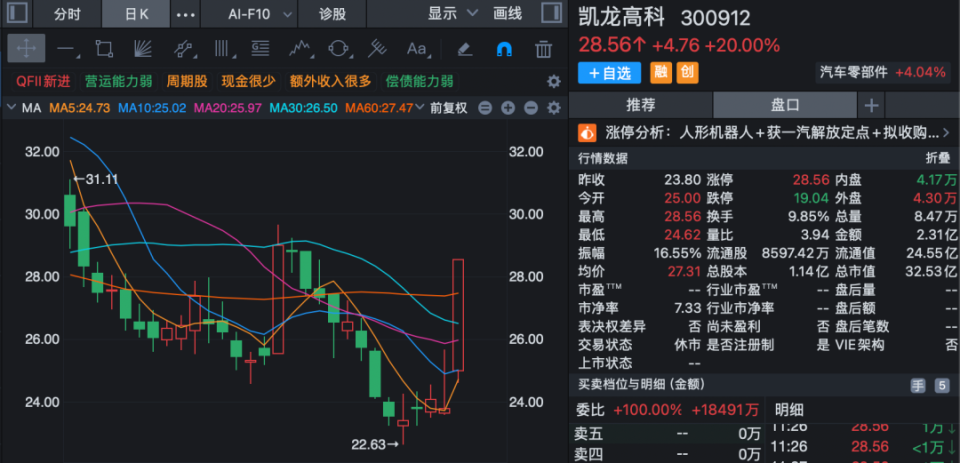The width and height of the screenshot is (960, 463).
Task: Click the 涨停 price 28.56 value
Action: click(x=811, y=180)
